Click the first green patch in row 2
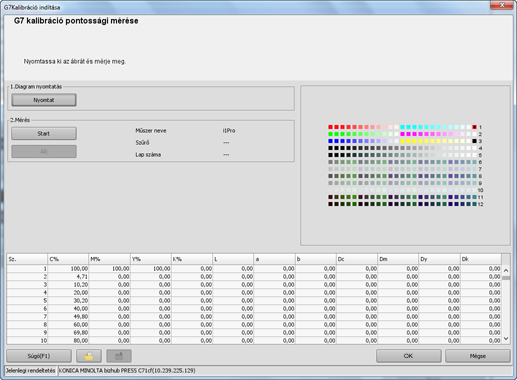Screen dimensions: 517x380 (x=330, y=134)
